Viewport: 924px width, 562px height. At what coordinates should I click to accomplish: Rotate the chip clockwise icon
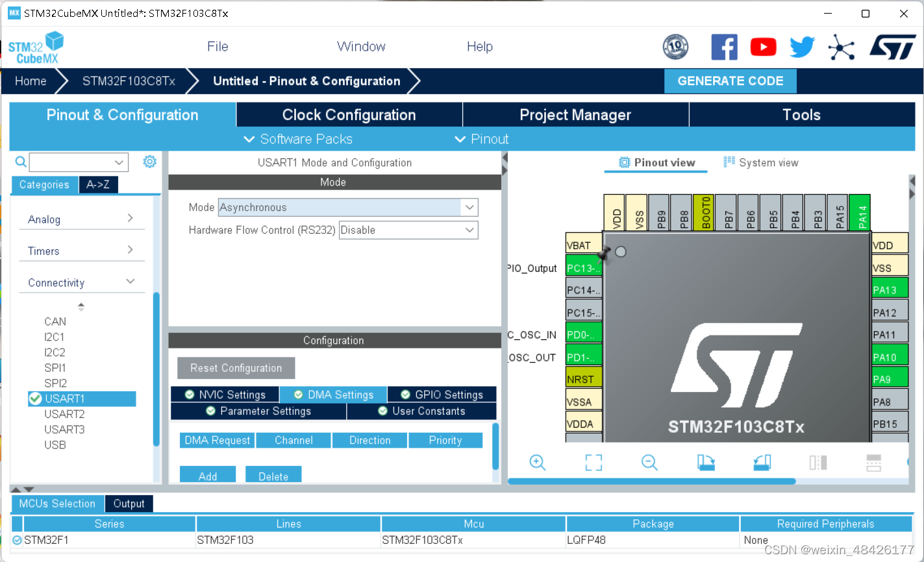(x=706, y=462)
